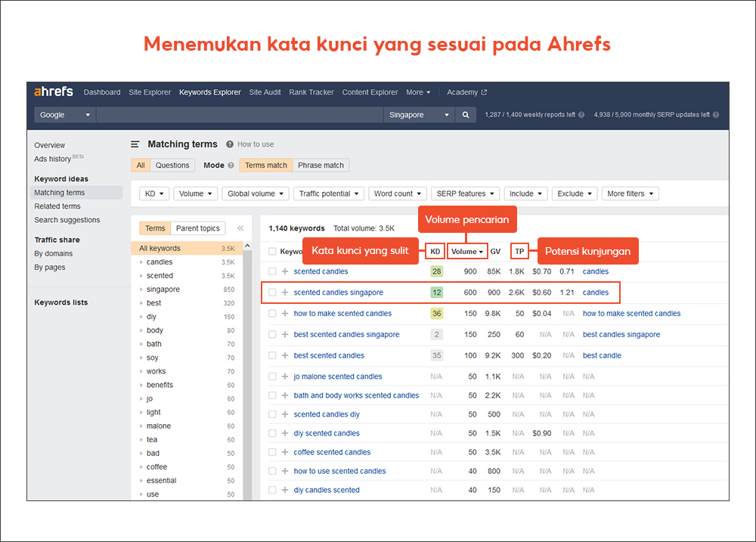
Task: Expand the candles term in terms list
Action: click(x=141, y=262)
